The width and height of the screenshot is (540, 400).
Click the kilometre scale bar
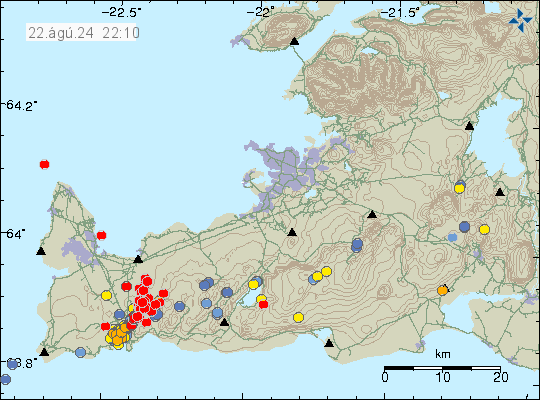[x=442, y=368]
